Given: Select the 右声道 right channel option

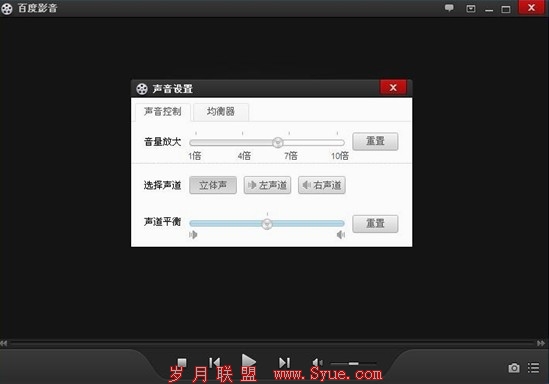Looking at the screenshot, I should click(x=322, y=185).
